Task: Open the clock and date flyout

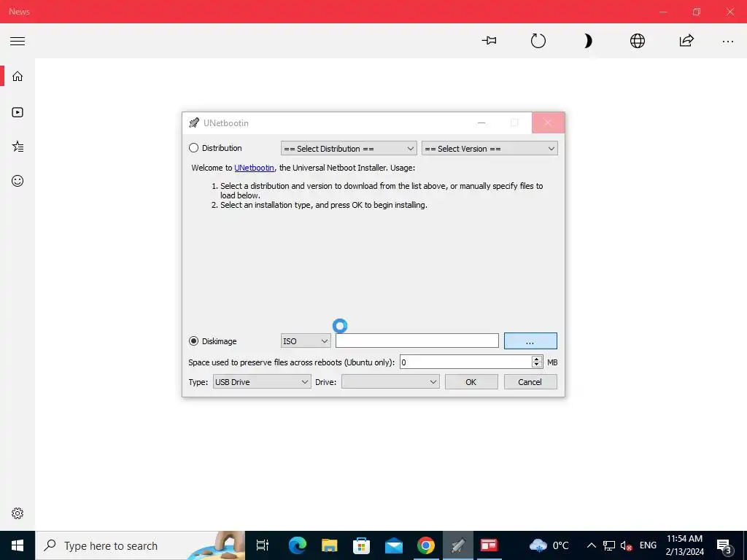Action: pos(684,545)
